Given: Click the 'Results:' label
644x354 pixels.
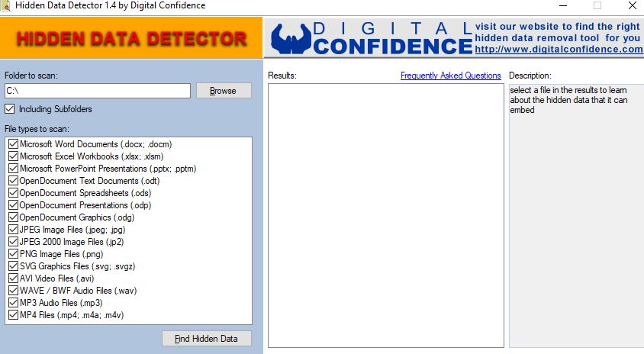Looking at the screenshot, I should coord(282,76).
